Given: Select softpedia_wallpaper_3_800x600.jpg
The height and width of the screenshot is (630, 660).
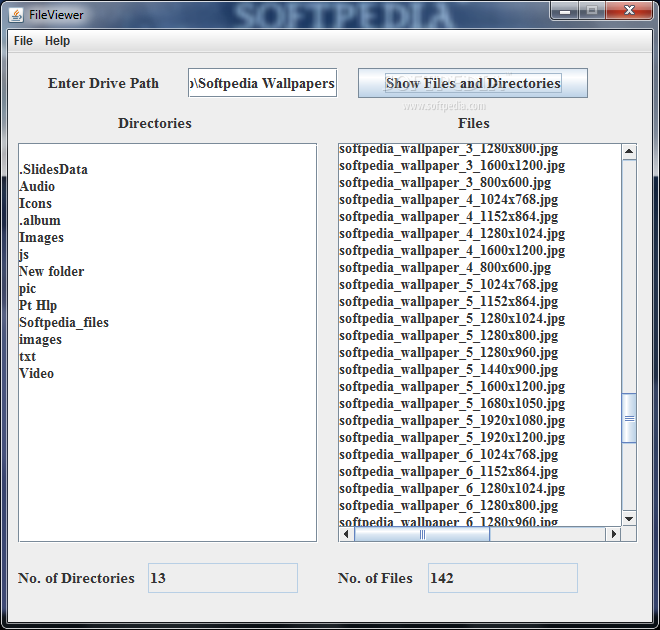Looking at the screenshot, I should point(445,182).
